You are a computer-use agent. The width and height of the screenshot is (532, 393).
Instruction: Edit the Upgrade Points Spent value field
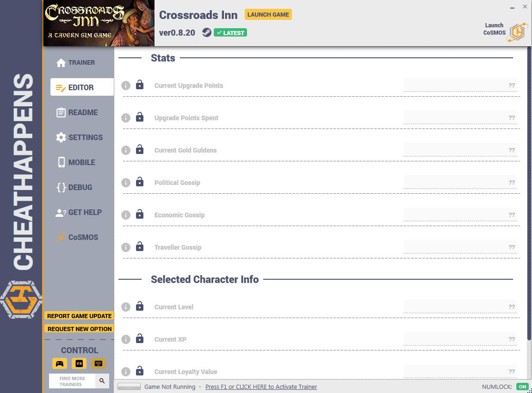pyautogui.click(x=460, y=117)
